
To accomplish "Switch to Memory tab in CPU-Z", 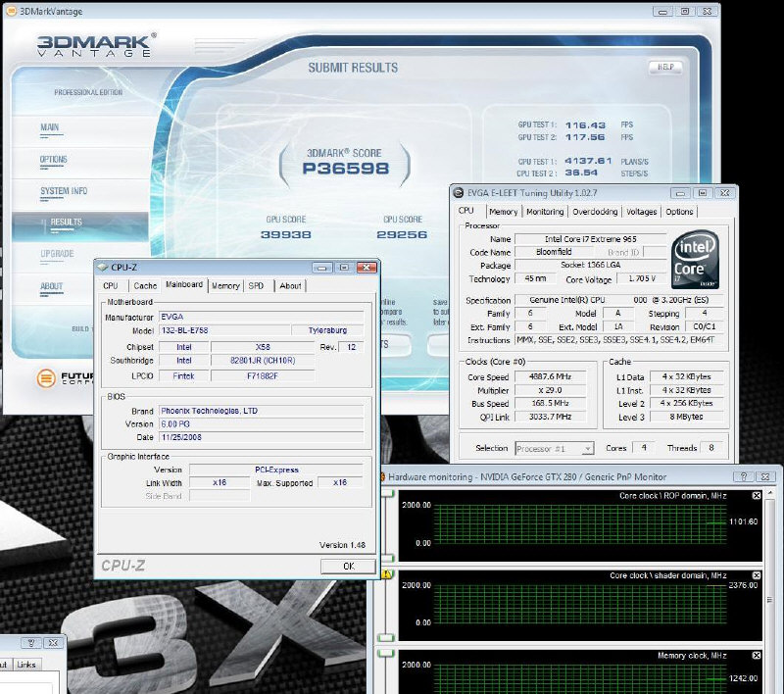I will [225, 286].
